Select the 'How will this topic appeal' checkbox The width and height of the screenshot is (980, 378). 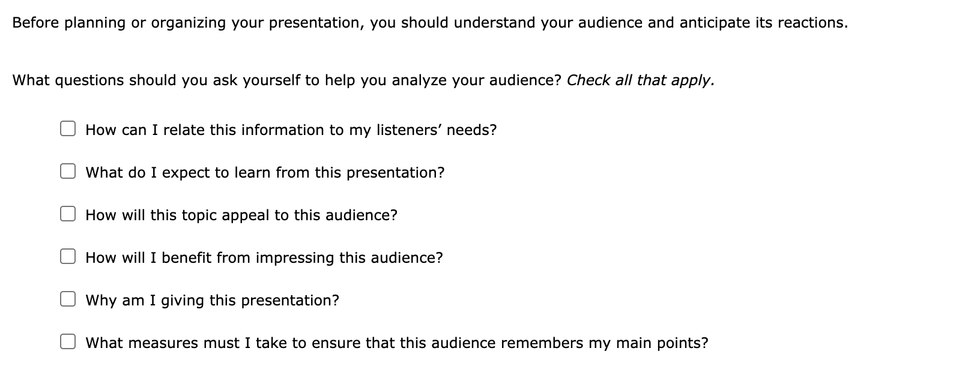coord(68,213)
